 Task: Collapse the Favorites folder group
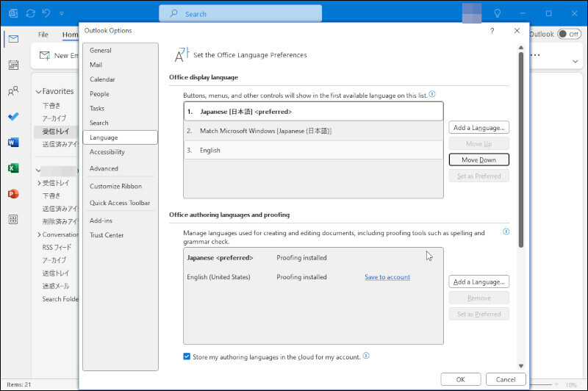(38, 92)
